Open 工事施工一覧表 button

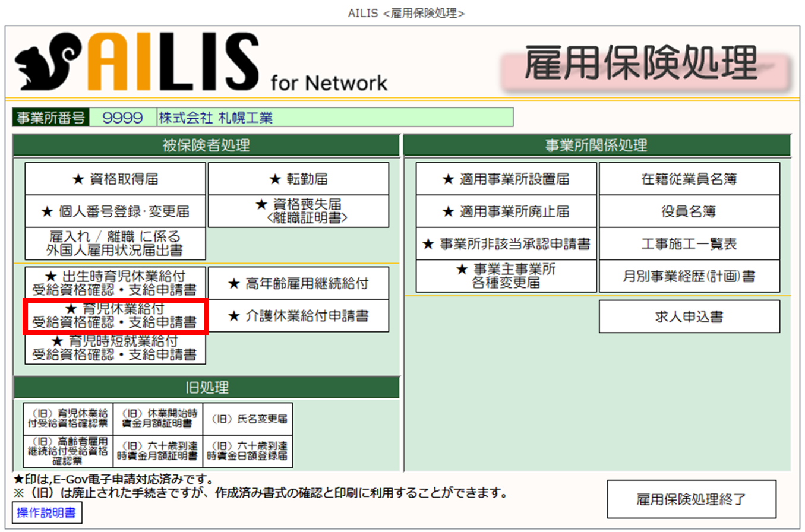pyautogui.click(x=689, y=243)
